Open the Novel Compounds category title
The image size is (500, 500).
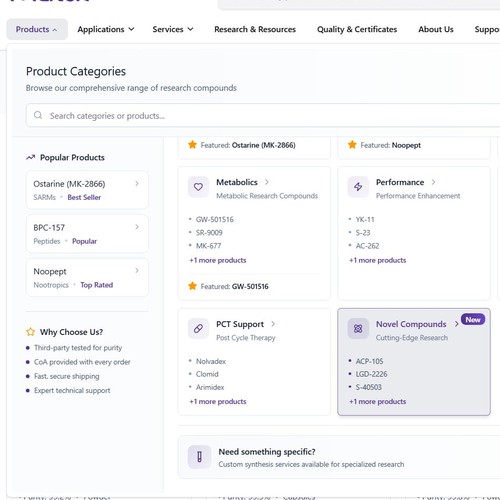pos(411,324)
